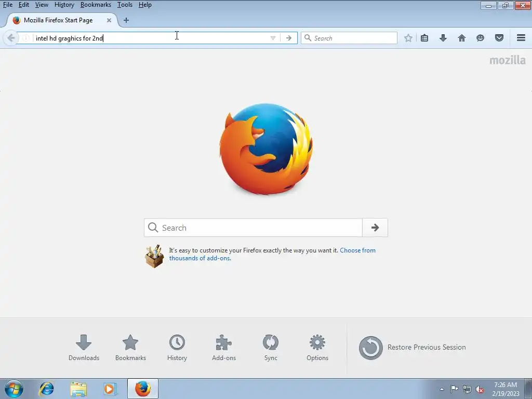532x399 pixels.
Task: Open the Help menu
Action: pyautogui.click(x=145, y=5)
